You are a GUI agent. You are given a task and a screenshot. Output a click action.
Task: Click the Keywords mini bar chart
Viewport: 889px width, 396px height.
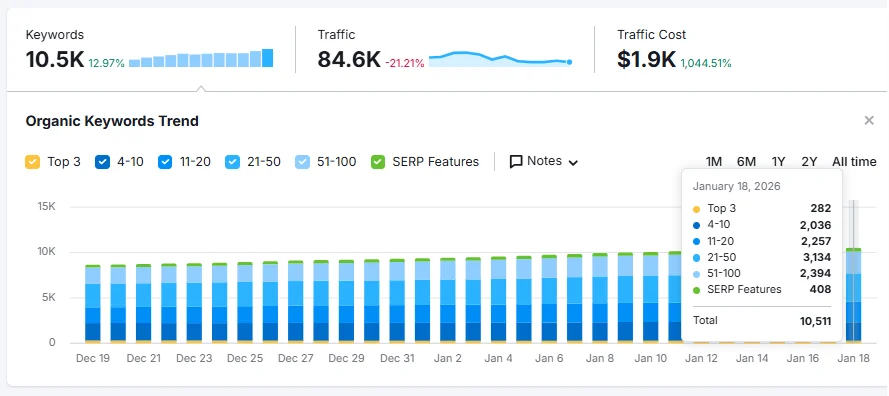[x=201, y=58]
